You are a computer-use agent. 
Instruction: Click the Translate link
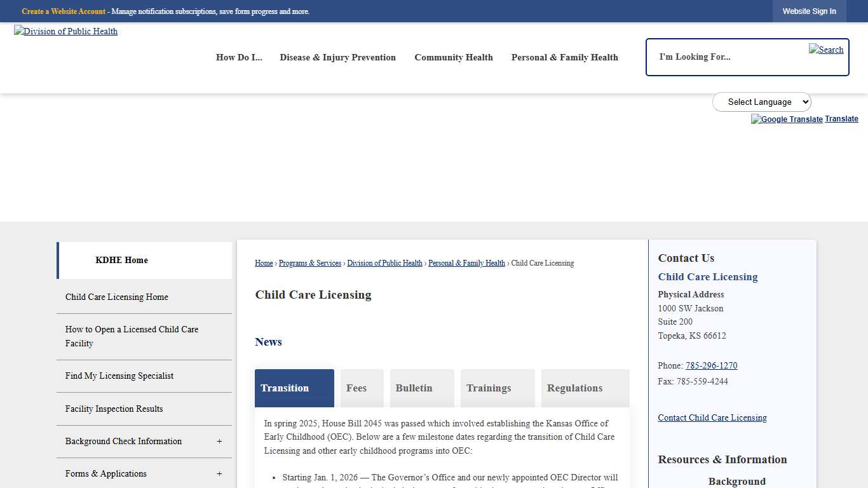841,118
